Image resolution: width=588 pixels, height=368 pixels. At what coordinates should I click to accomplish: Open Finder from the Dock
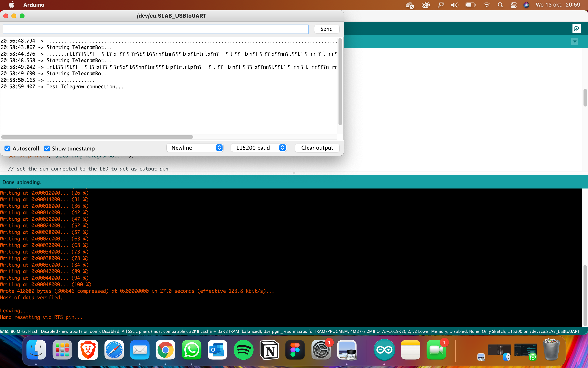pyautogui.click(x=36, y=350)
